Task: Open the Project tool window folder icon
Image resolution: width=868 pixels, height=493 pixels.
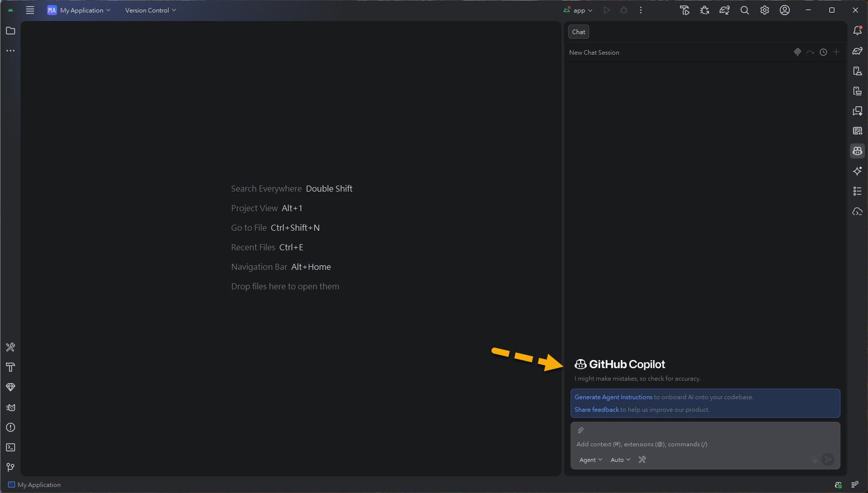Action: coord(11,31)
